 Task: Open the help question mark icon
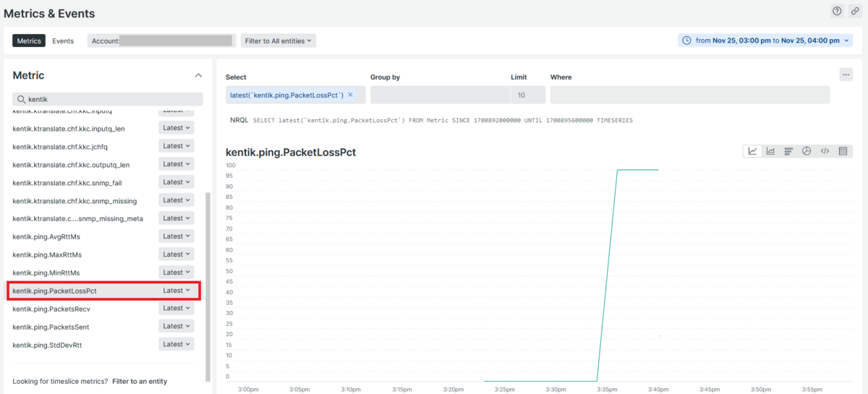tap(837, 11)
